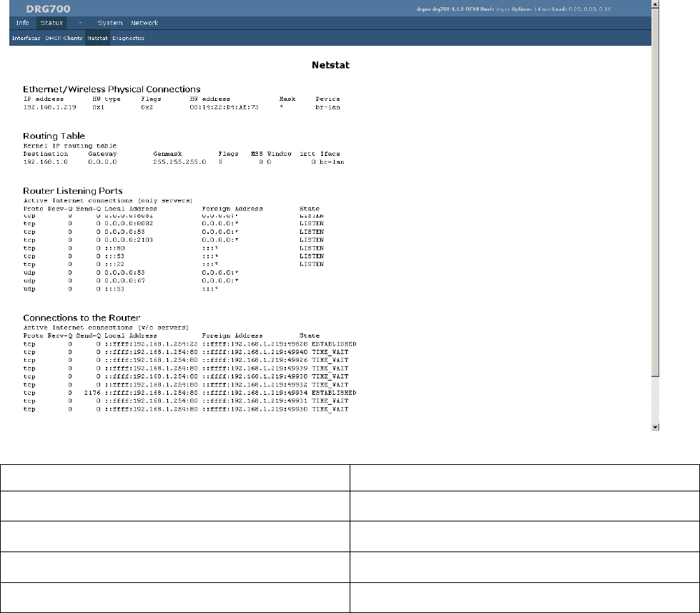
Task: Click the udp :::53 listening address
Action: tap(114, 289)
